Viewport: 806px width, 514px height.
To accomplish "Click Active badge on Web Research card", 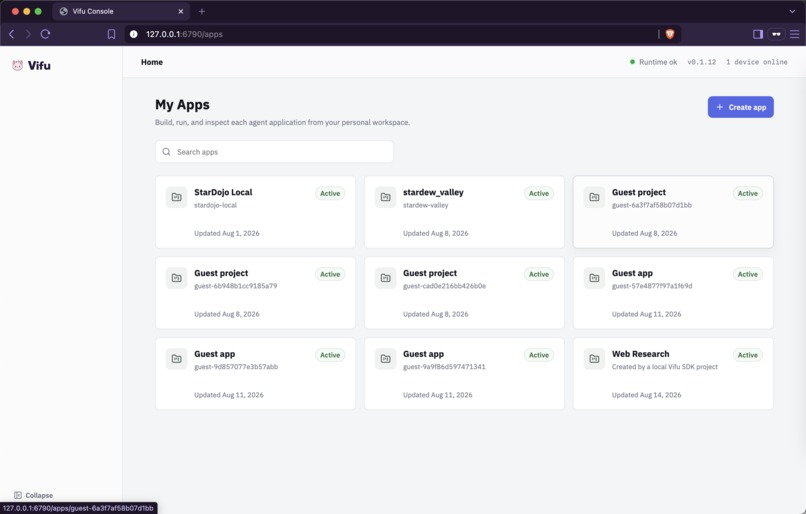I will (747, 355).
